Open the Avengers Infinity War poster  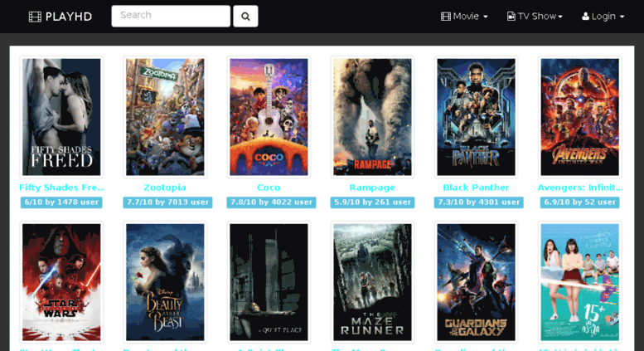coord(579,117)
